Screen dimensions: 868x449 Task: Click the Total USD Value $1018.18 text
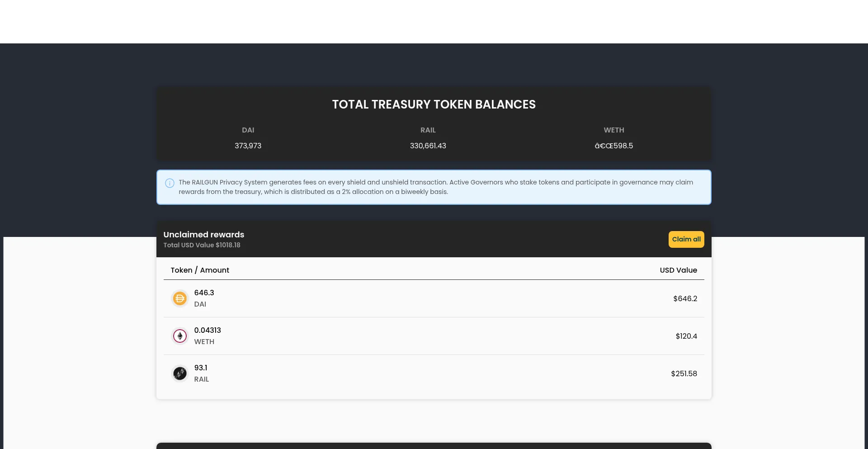(x=202, y=245)
